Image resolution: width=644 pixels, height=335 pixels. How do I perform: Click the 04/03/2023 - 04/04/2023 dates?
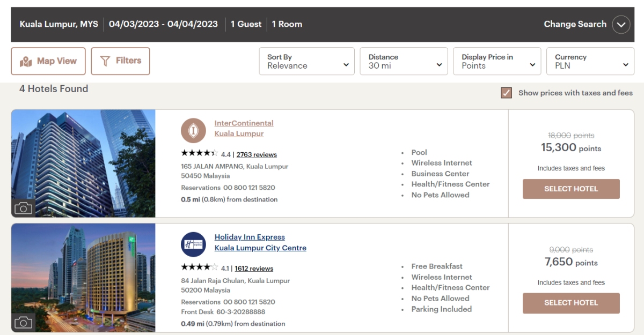coord(163,24)
